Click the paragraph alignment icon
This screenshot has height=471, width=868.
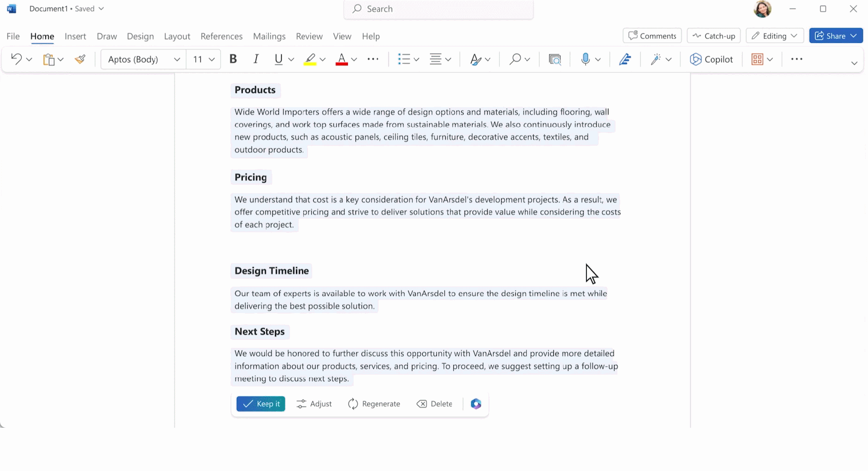pyautogui.click(x=435, y=59)
